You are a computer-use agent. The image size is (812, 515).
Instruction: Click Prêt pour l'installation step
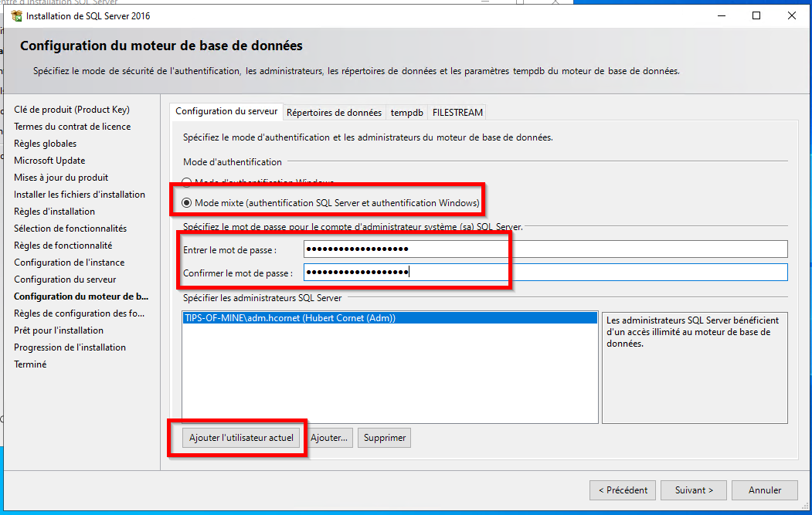(59, 330)
